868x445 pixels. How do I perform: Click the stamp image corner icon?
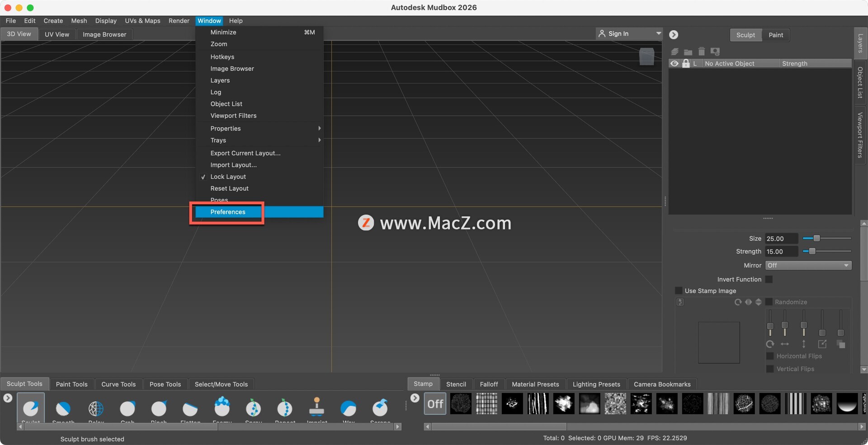click(x=680, y=302)
